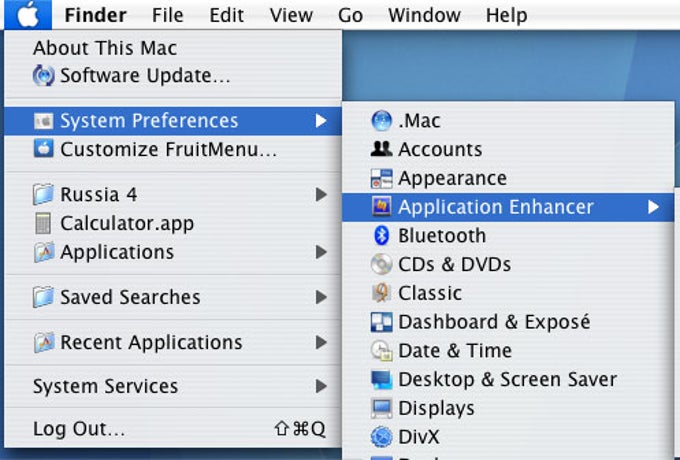
Task: Expand the Applications submenu arrow
Action: click(x=320, y=252)
